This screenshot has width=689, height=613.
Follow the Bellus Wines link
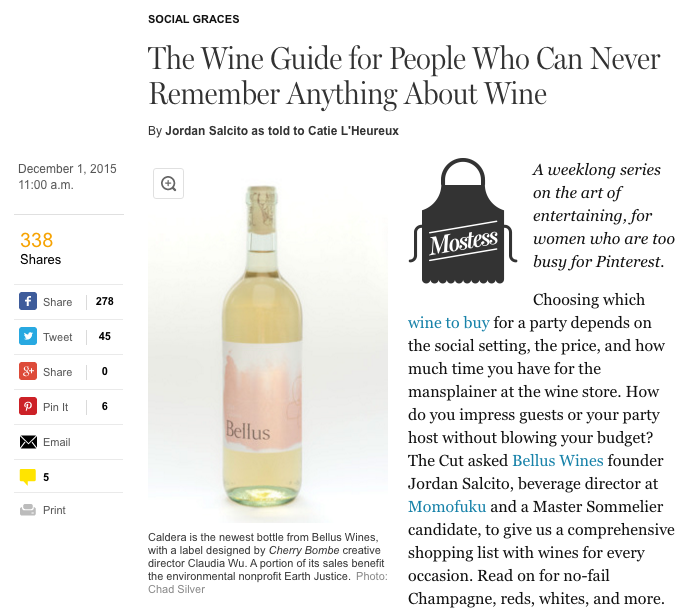(x=557, y=461)
